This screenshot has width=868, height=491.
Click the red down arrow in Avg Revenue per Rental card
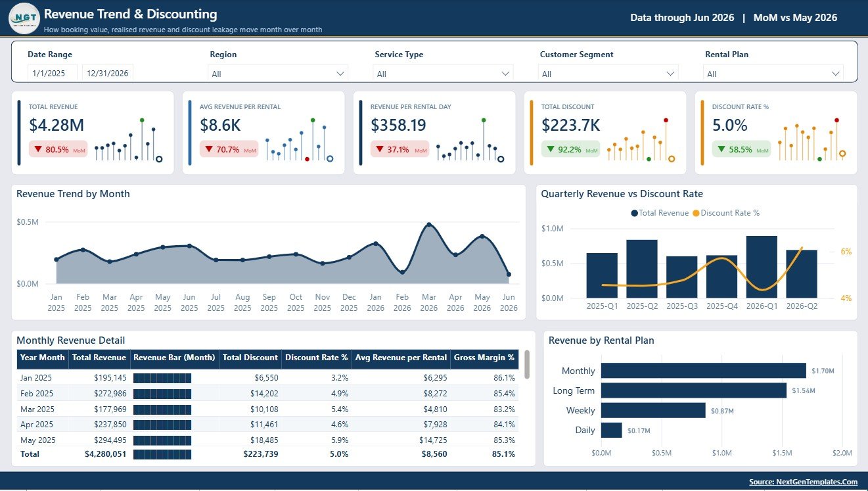click(209, 149)
